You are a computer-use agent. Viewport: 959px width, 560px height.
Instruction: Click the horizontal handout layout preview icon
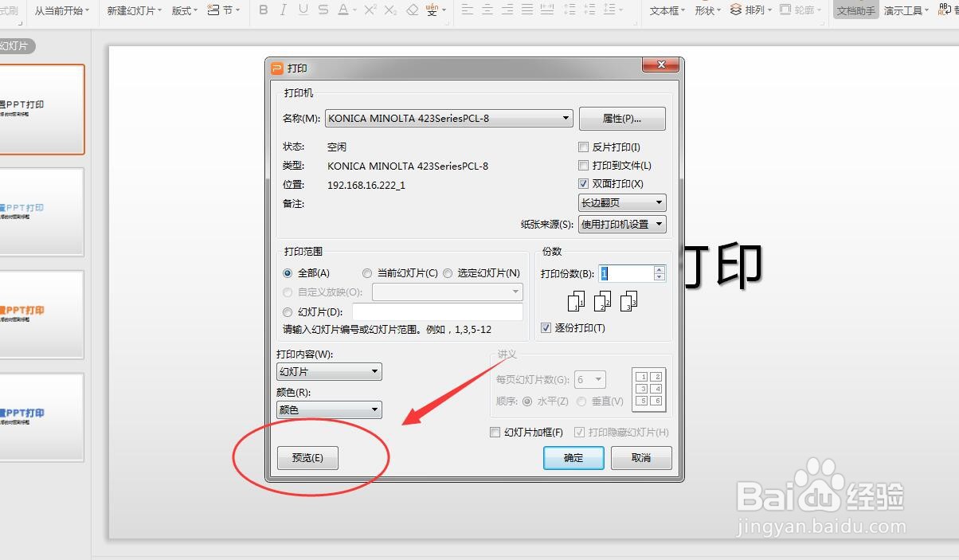[x=649, y=388]
